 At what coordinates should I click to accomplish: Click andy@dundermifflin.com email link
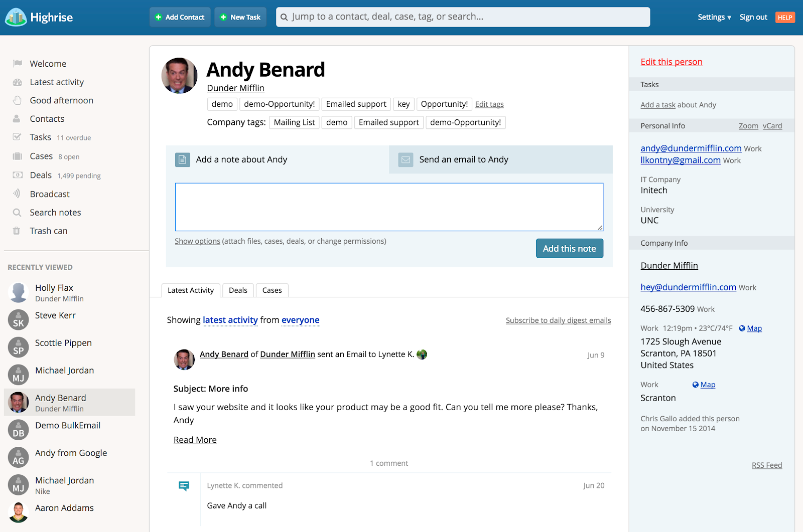tap(691, 148)
